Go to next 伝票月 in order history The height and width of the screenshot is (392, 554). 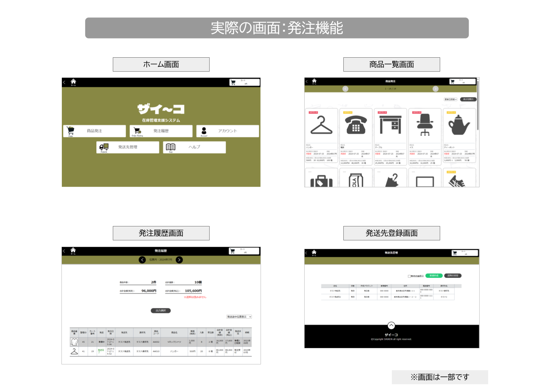(179, 260)
